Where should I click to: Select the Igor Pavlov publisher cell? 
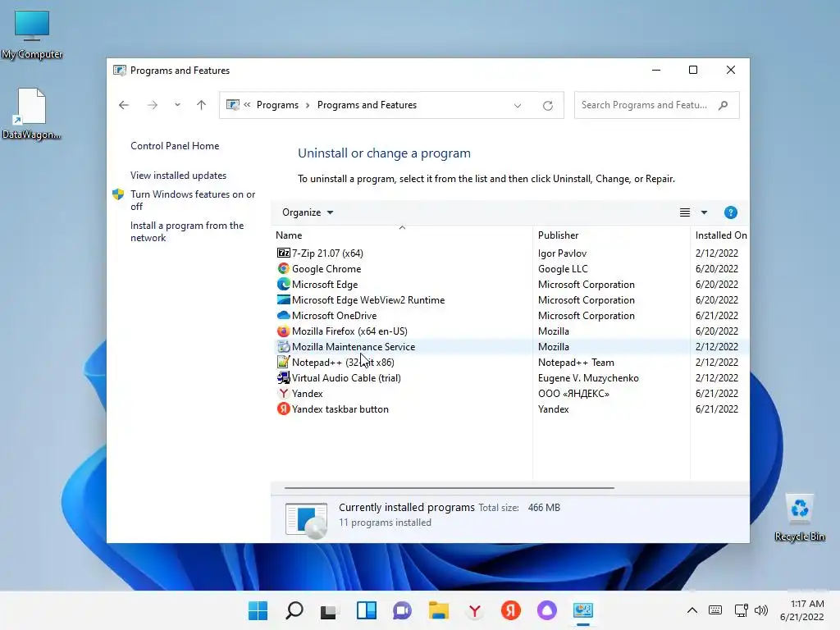562,253
